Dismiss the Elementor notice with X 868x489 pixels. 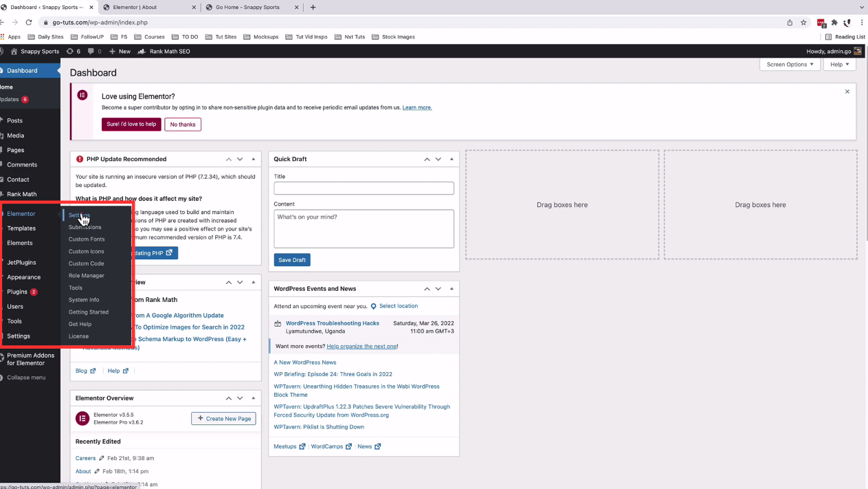click(x=847, y=91)
